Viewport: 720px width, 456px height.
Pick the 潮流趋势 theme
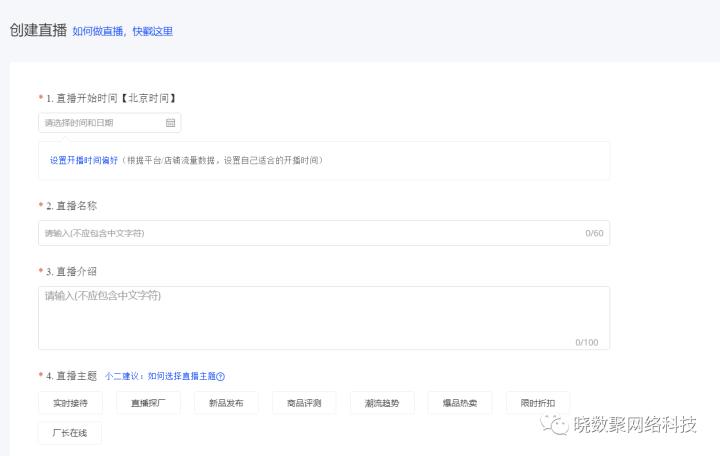point(382,403)
